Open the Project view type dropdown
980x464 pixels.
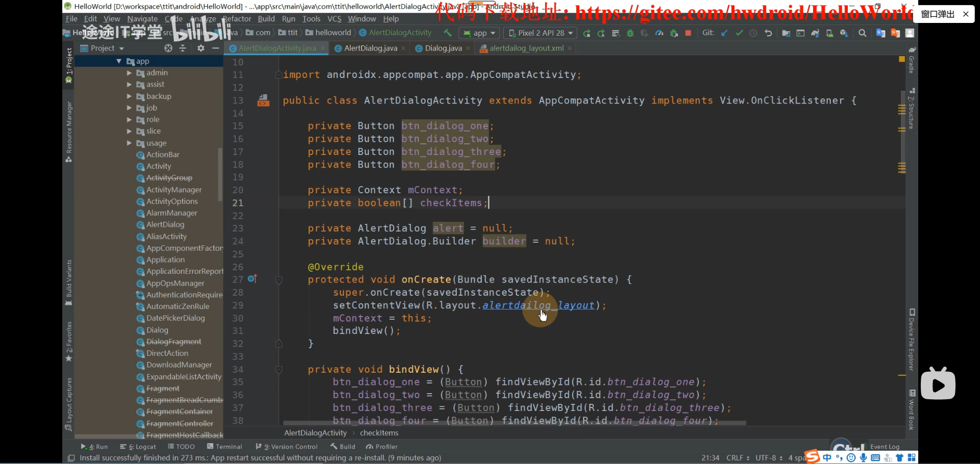pyautogui.click(x=103, y=48)
